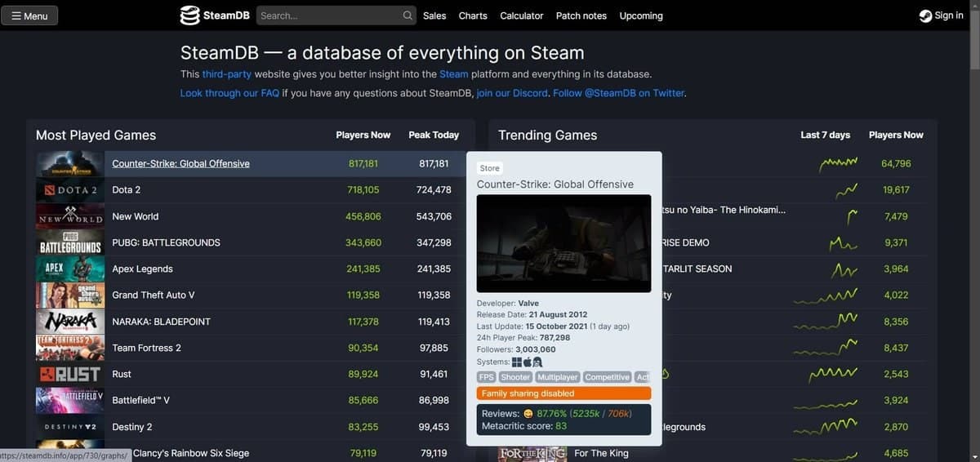980x462 pixels.
Task: Click Team Fortress 2 logo thumbnail
Action: (70, 348)
